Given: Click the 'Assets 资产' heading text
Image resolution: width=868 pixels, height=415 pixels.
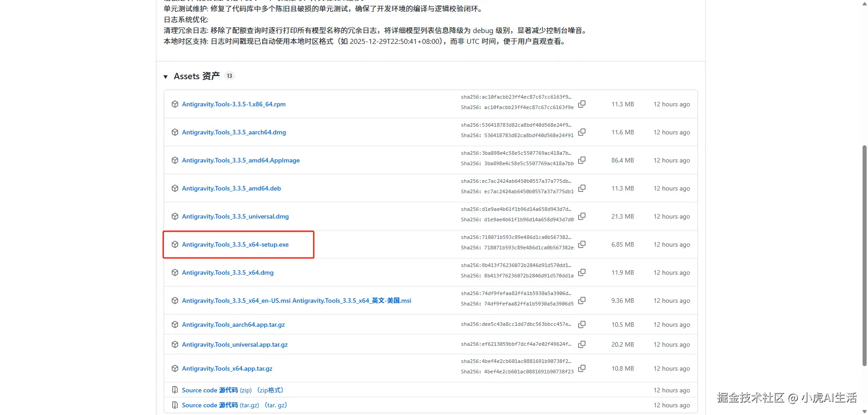Looking at the screenshot, I should tap(197, 76).
